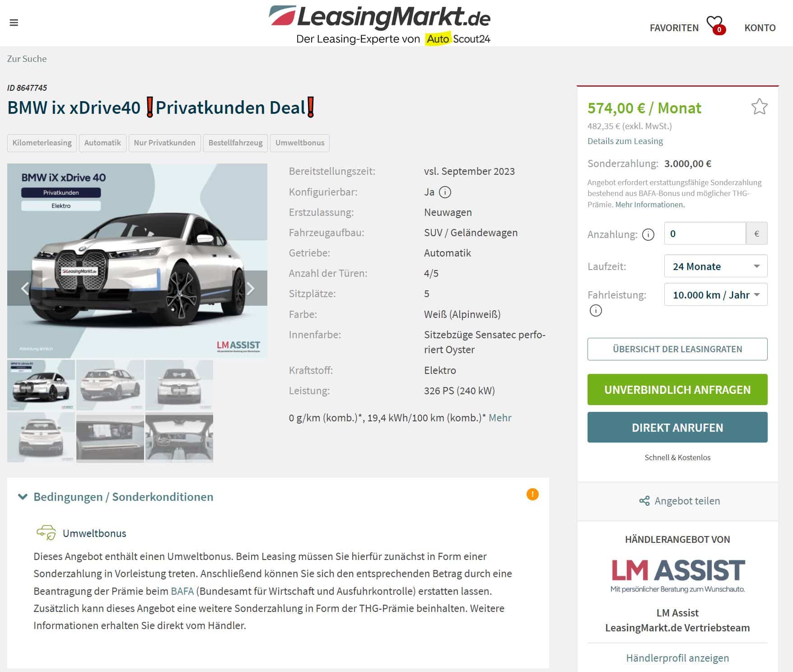The height and width of the screenshot is (672, 793).
Task: Open the Fahrleistung 10.000 km dropdown
Action: coord(716,294)
